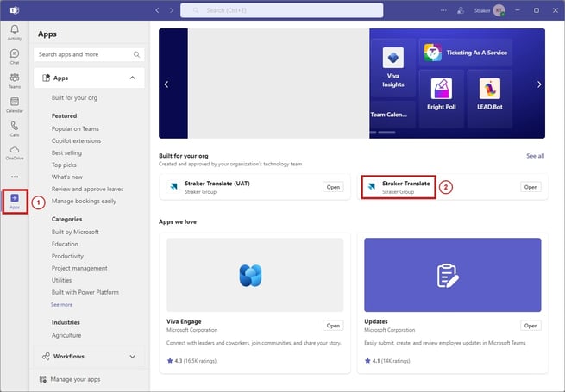The width and height of the screenshot is (565, 392).
Task: Open the Calls phone icon
Action: 15,128
